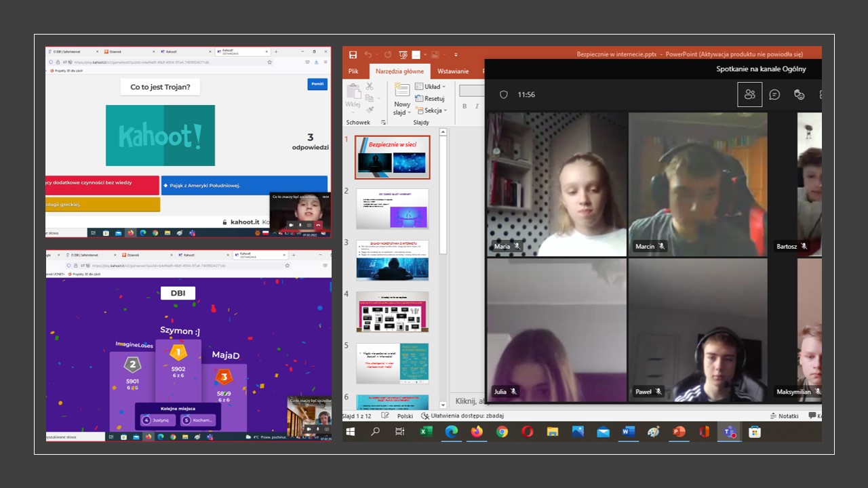
Task: Click the Save icon in PowerPoint
Action: point(353,55)
